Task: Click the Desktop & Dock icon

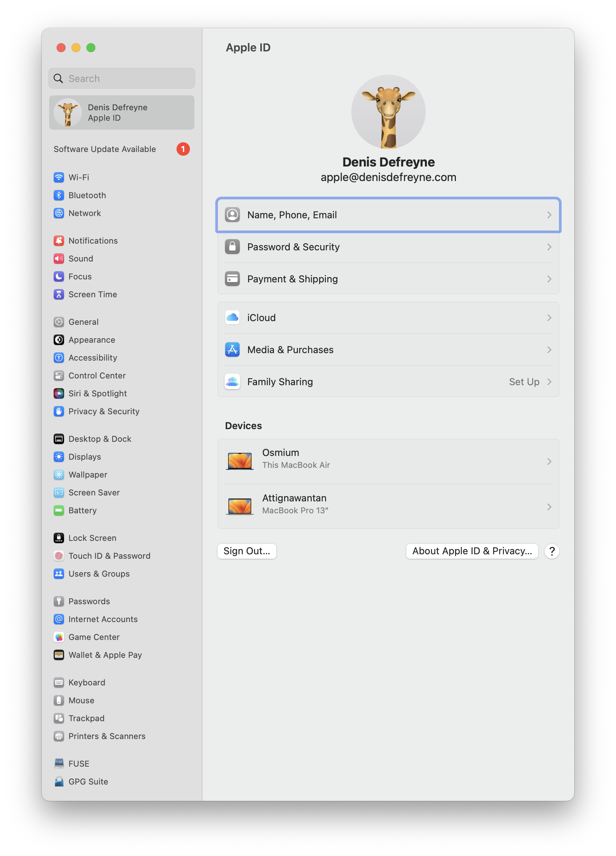Action: (x=59, y=439)
